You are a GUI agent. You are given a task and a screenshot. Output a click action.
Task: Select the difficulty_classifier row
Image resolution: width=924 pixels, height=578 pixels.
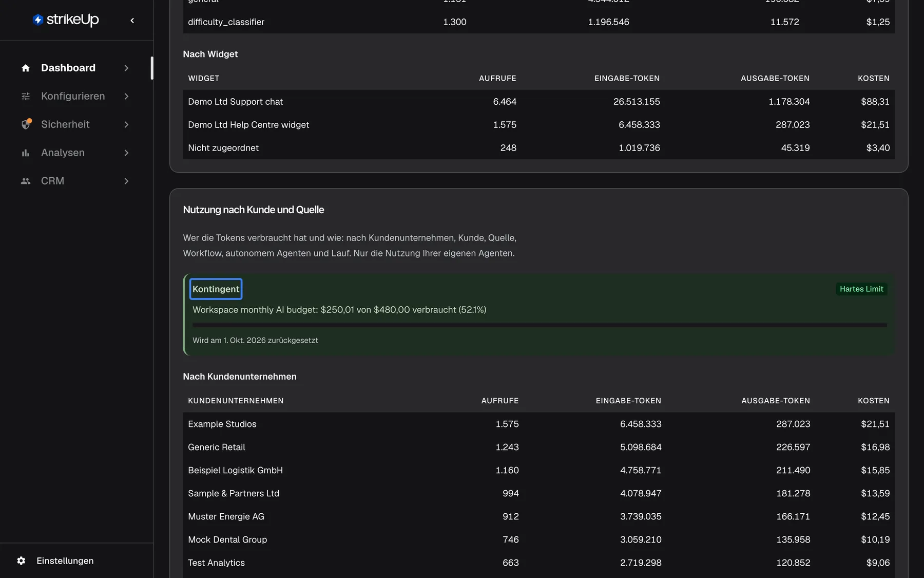(x=539, y=22)
